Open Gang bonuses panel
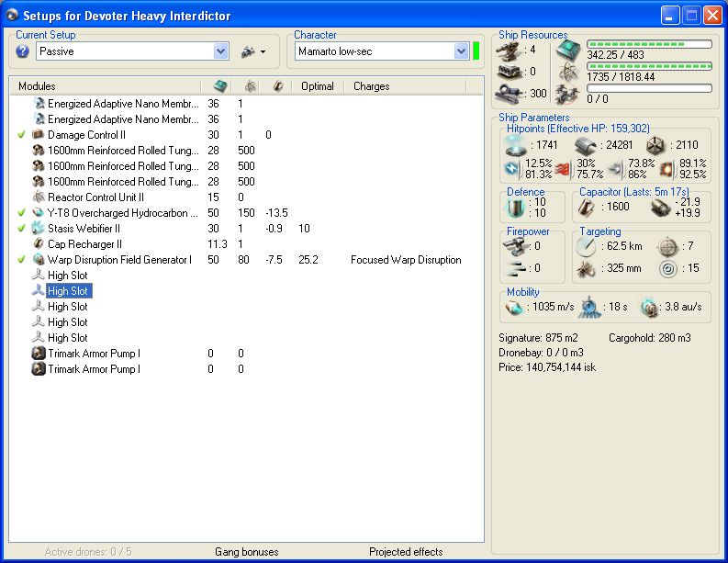The image size is (728, 563). (x=247, y=552)
